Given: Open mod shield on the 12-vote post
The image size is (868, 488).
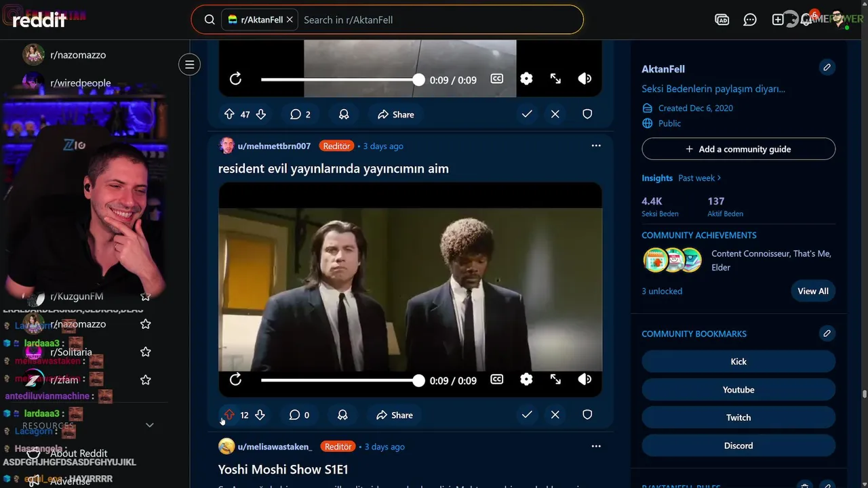Looking at the screenshot, I should [587, 414].
